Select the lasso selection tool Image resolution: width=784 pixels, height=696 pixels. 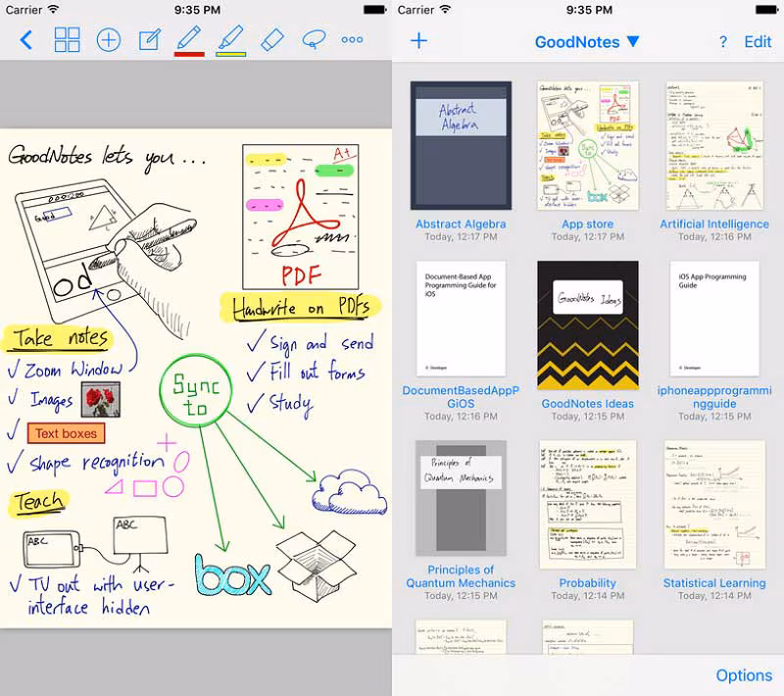314,40
